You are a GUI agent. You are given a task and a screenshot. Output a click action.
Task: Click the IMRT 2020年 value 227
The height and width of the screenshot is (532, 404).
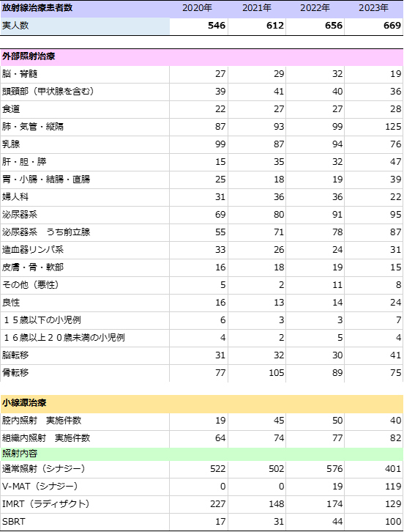click(x=217, y=504)
